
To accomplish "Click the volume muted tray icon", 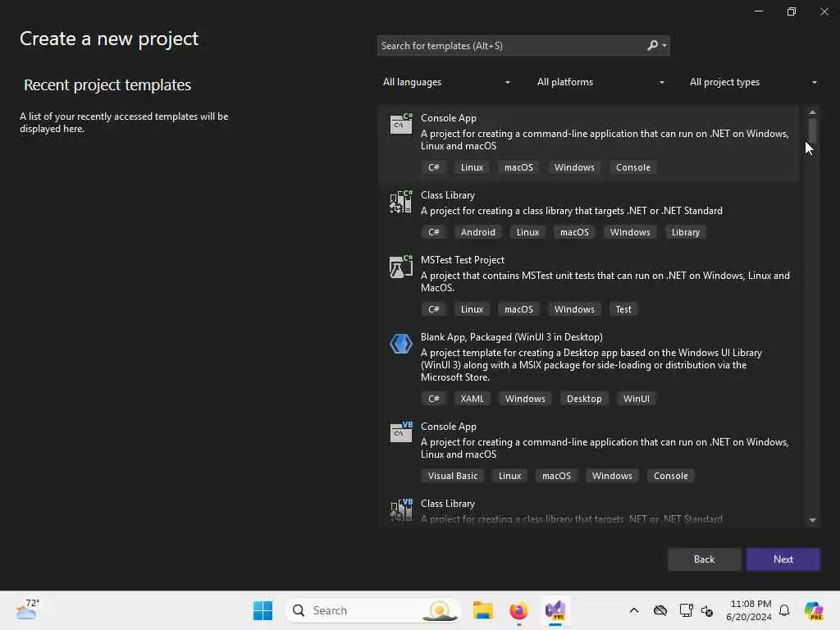I will [x=706, y=610].
